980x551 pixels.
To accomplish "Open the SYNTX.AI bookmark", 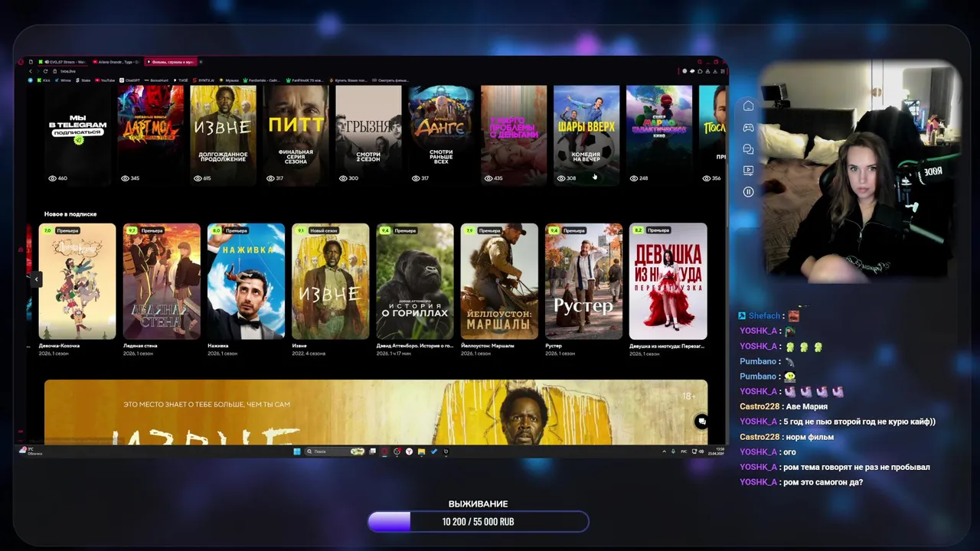I will pos(204,80).
